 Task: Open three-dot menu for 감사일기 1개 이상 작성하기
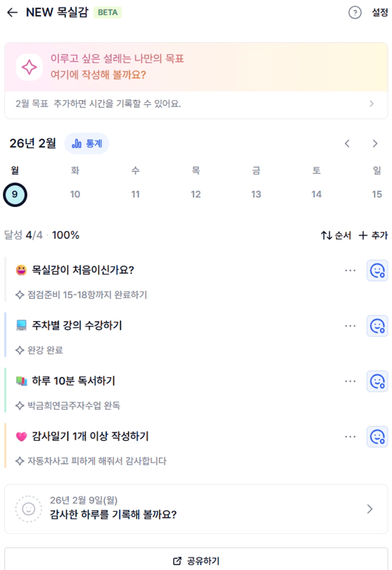click(350, 437)
